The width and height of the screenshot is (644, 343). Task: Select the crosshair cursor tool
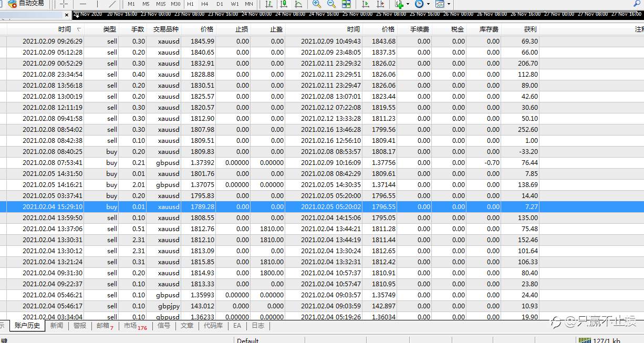coord(64,4)
